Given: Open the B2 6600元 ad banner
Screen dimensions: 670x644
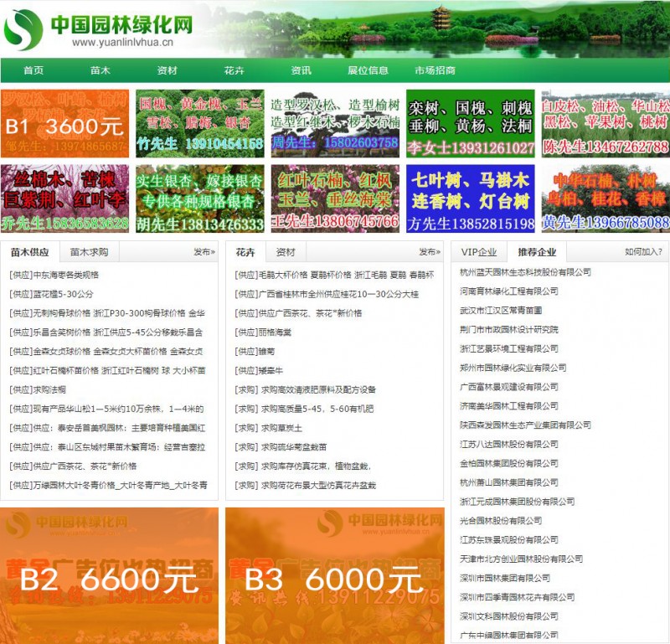Looking at the screenshot, I should point(109,575).
